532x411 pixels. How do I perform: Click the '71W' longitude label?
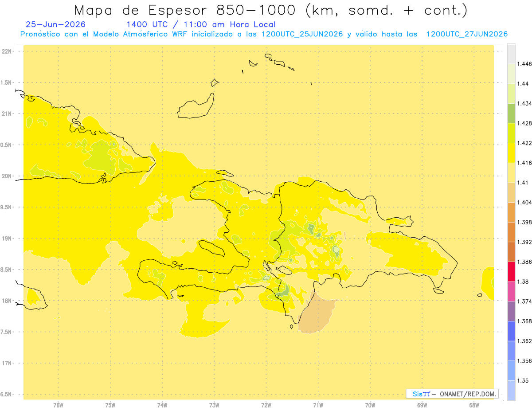click(318, 405)
